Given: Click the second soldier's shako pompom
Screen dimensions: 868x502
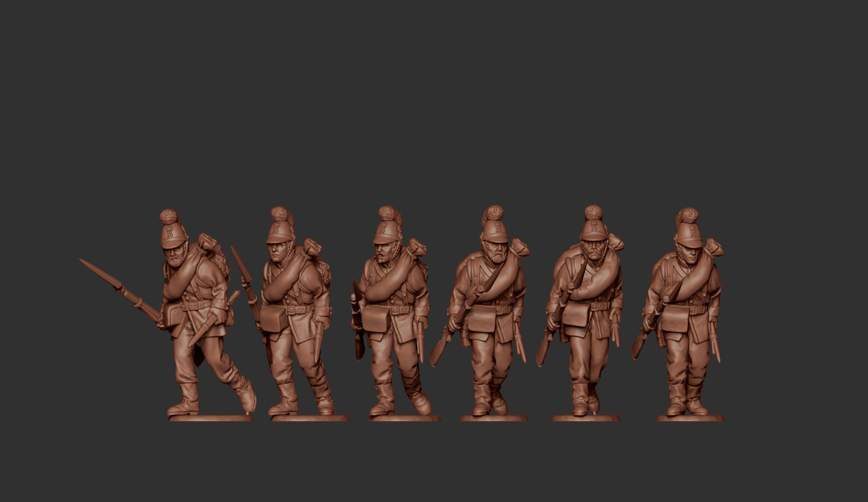Looking at the screenshot, I should pos(280,213).
